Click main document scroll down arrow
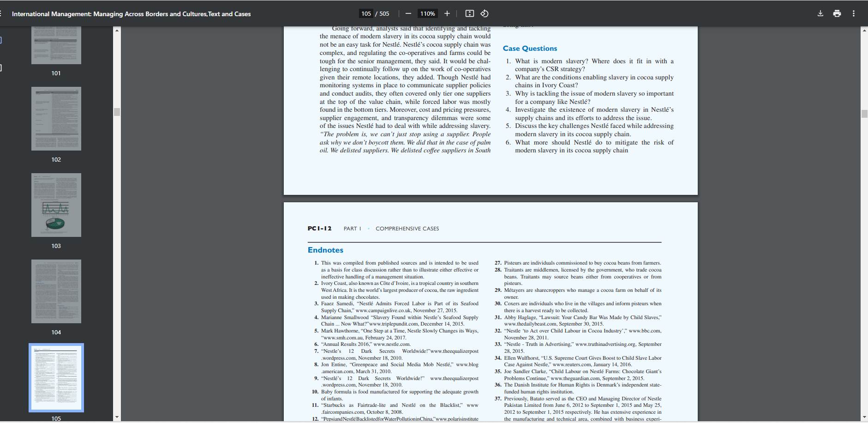 point(864,417)
